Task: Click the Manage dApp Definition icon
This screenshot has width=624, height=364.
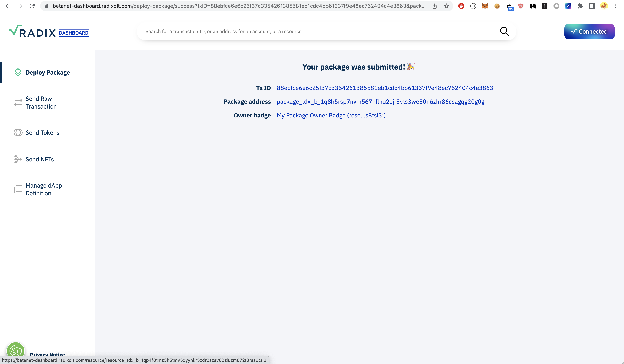Action: point(18,189)
